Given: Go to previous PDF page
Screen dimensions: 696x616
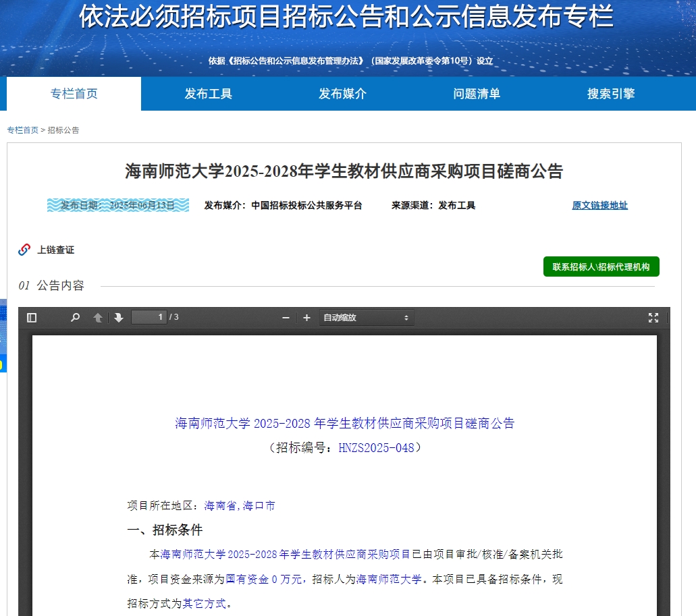Looking at the screenshot, I should 98,318.
